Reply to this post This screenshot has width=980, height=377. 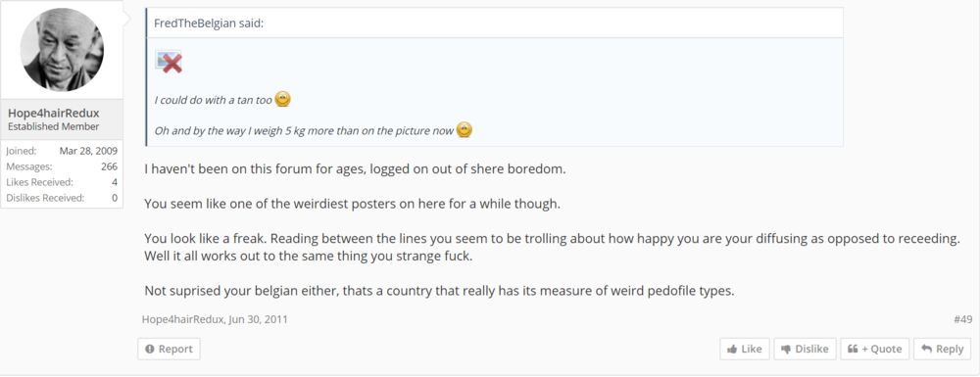[x=943, y=349]
